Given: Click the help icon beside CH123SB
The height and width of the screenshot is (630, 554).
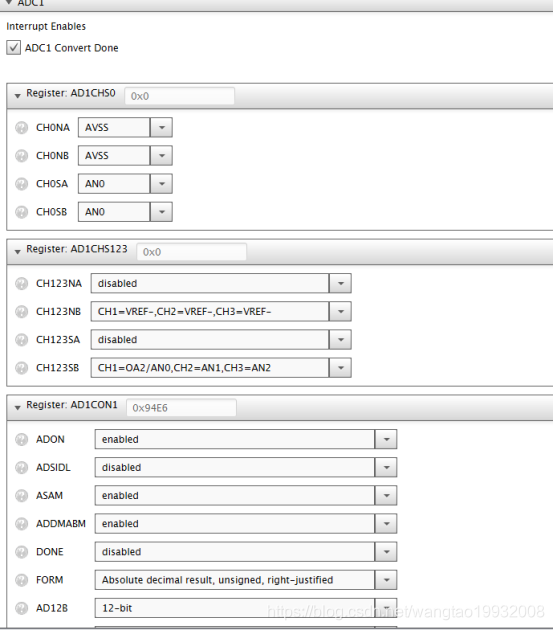Looking at the screenshot, I should 21,368.
